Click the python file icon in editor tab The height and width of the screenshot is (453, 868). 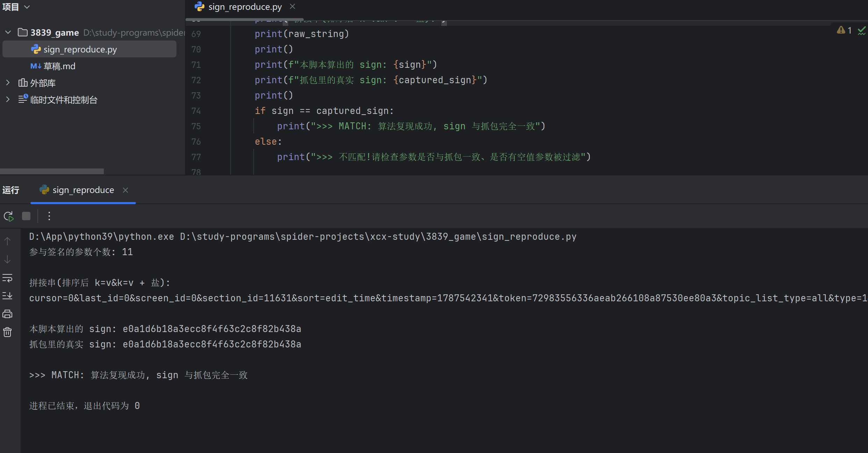[200, 7]
